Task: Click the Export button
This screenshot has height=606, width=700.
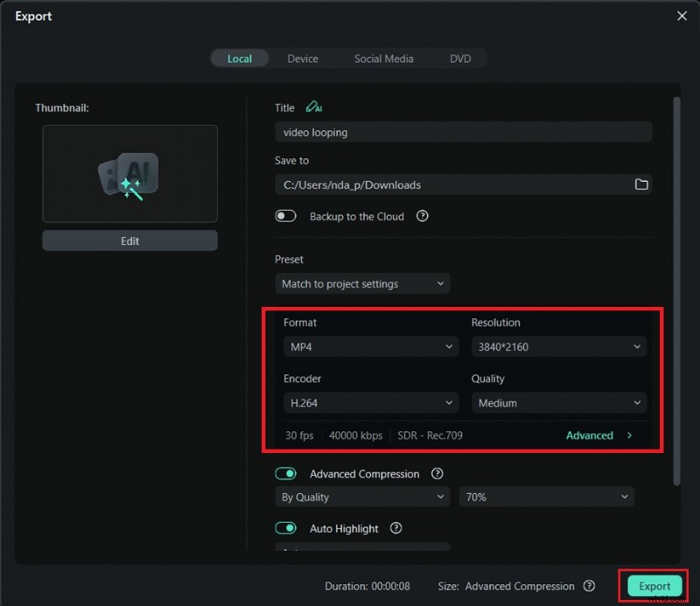Action: click(x=654, y=587)
